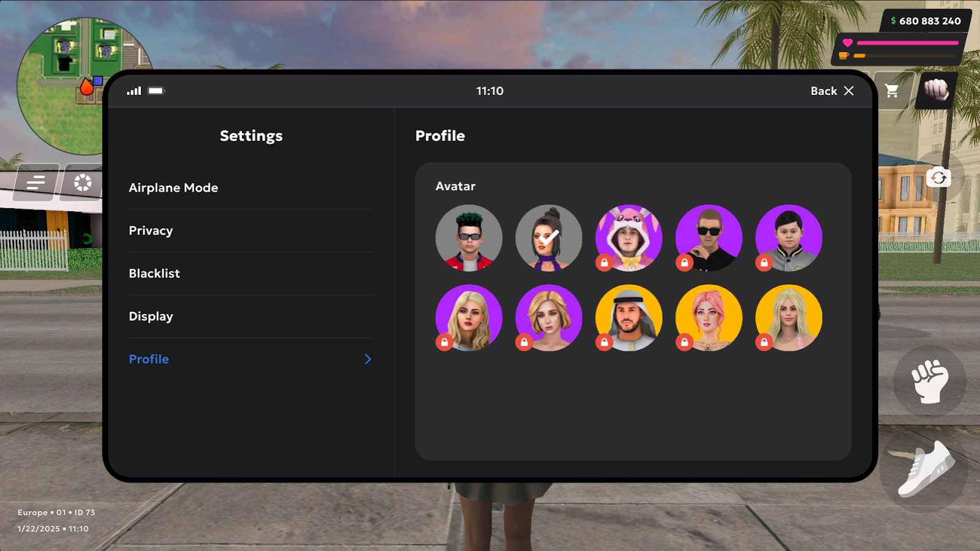Choose the pink bunny hoodie avatar

(x=629, y=238)
